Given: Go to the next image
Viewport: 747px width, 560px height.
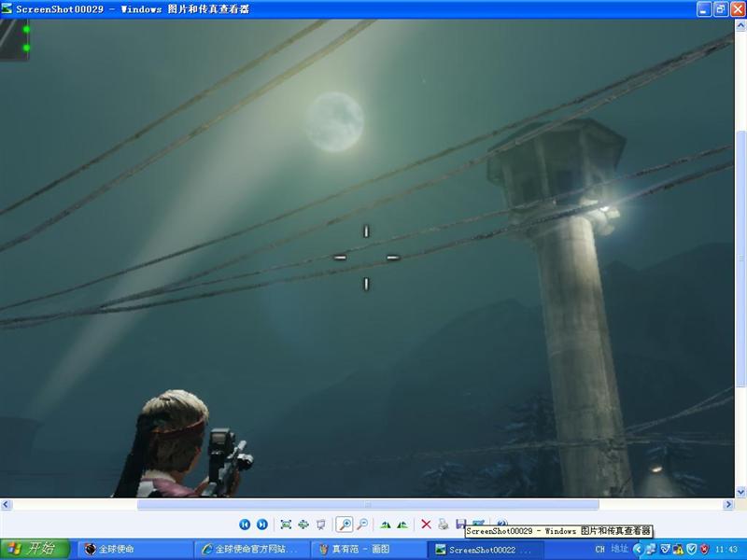Looking at the screenshot, I should (x=262, y=525).
